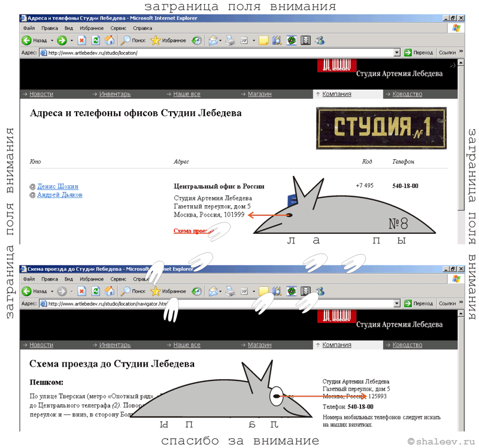Click the red art.lebedev logo in top page

tap(336, 66)
